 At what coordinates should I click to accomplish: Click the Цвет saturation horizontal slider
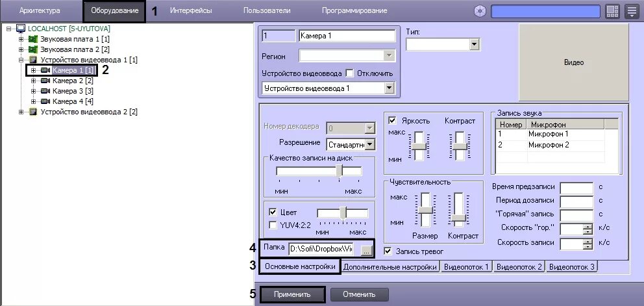343,213
